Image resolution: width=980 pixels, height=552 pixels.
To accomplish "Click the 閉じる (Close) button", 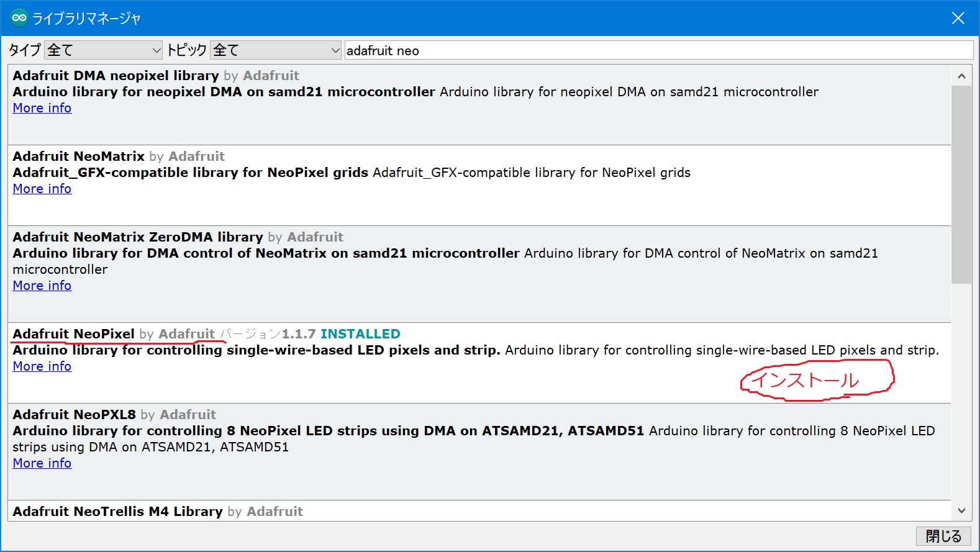I will [943, 536].
